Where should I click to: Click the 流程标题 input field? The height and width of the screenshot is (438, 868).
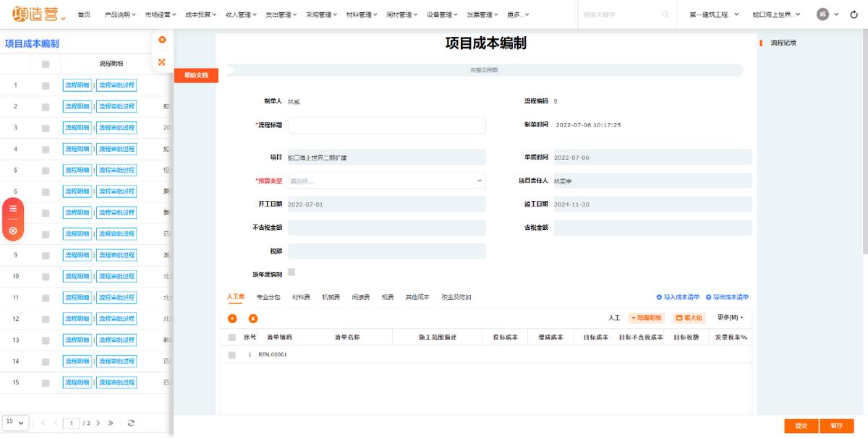pyautogui.click(x=388, y=124)
